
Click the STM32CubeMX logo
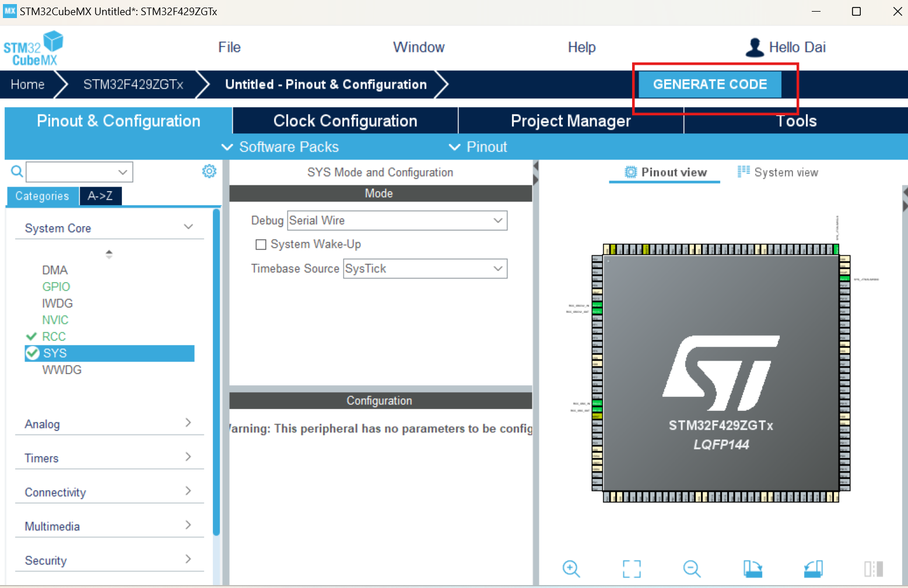point(33,48)
